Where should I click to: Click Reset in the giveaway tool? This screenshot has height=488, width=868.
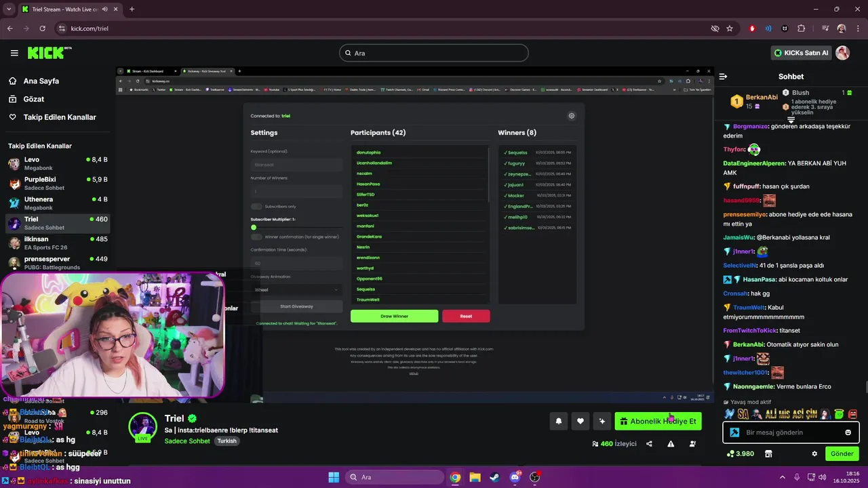point(466,316)
